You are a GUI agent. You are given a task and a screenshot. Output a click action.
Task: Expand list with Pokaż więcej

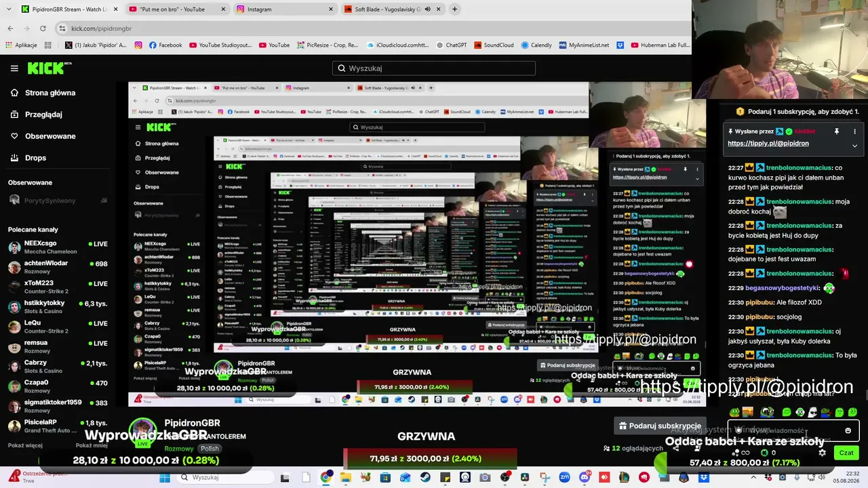26,445
